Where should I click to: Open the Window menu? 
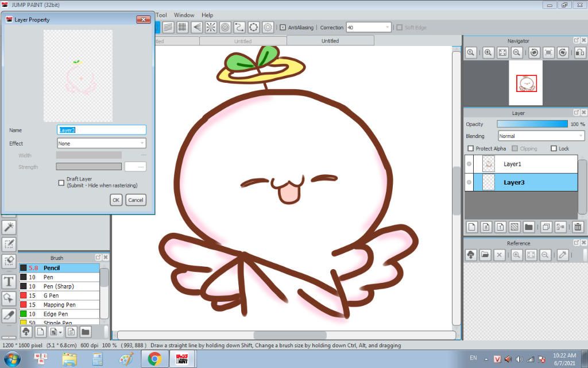[x=184, y=15]
